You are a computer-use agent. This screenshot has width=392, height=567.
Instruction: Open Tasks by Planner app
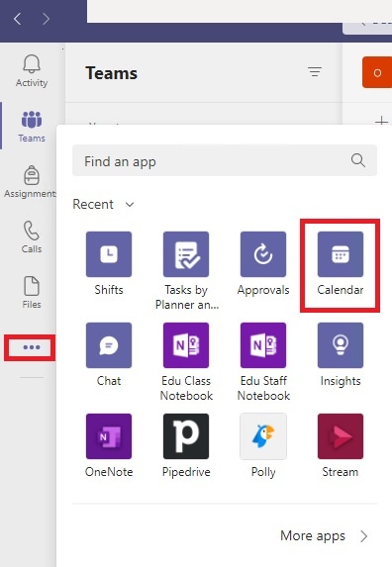click(186, 270)
